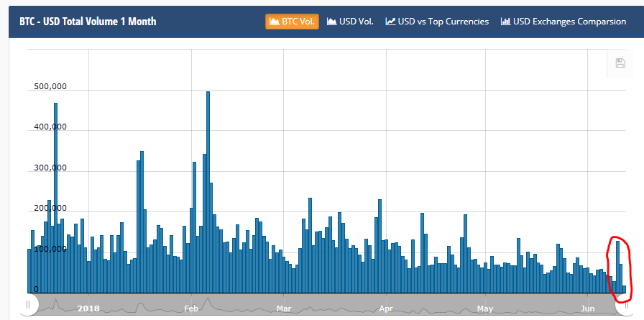The image size is (644, 320).
Task: Click the save chart floppy disk icon
Action: pos(620,63)
